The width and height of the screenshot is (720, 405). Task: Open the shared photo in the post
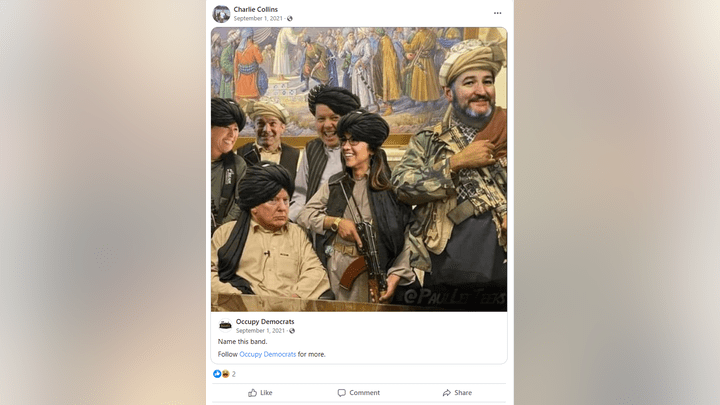coord(359,169)
